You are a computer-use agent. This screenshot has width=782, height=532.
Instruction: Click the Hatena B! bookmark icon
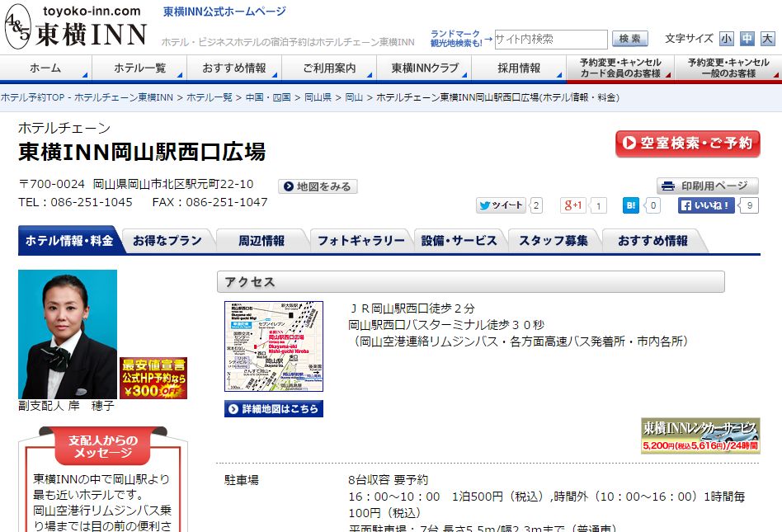point(631,205)
